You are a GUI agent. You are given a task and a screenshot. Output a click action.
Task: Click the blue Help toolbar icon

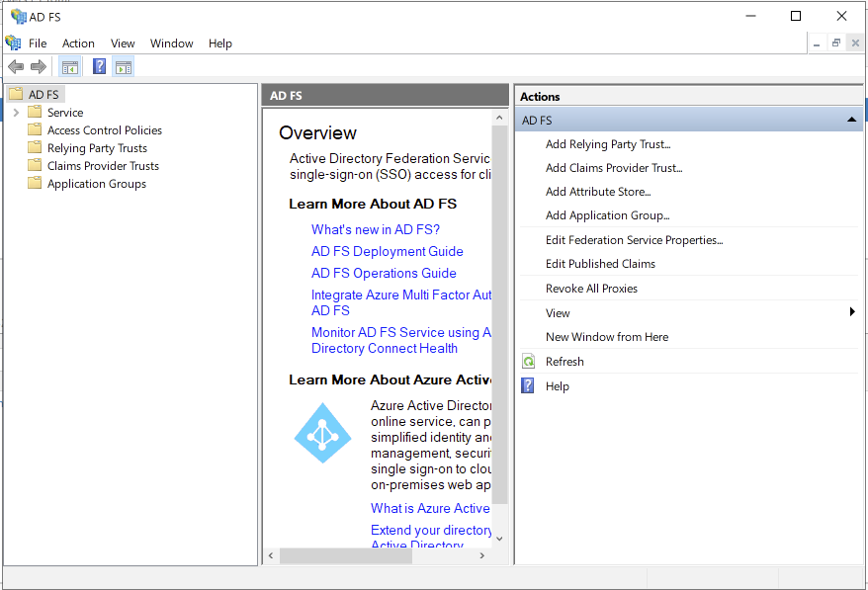pos(99,66)
